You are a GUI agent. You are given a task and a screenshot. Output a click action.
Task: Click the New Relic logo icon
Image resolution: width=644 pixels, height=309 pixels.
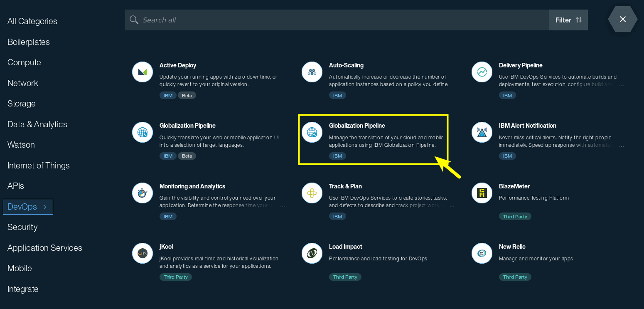482,253
